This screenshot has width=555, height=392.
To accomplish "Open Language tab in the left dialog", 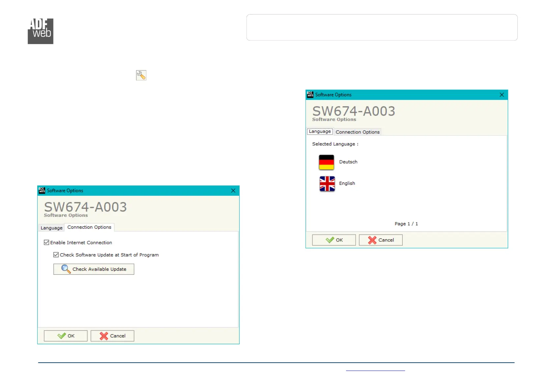I will point(51,228).
